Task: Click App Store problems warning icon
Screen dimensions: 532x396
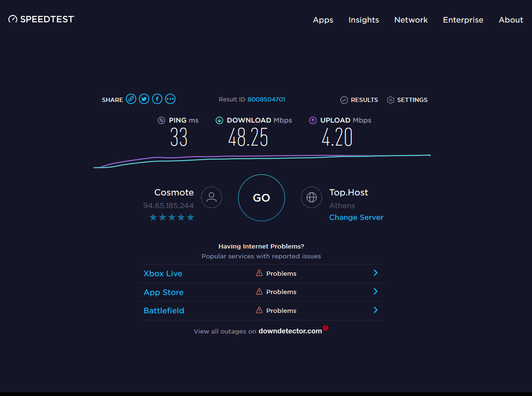Action: 259,292
